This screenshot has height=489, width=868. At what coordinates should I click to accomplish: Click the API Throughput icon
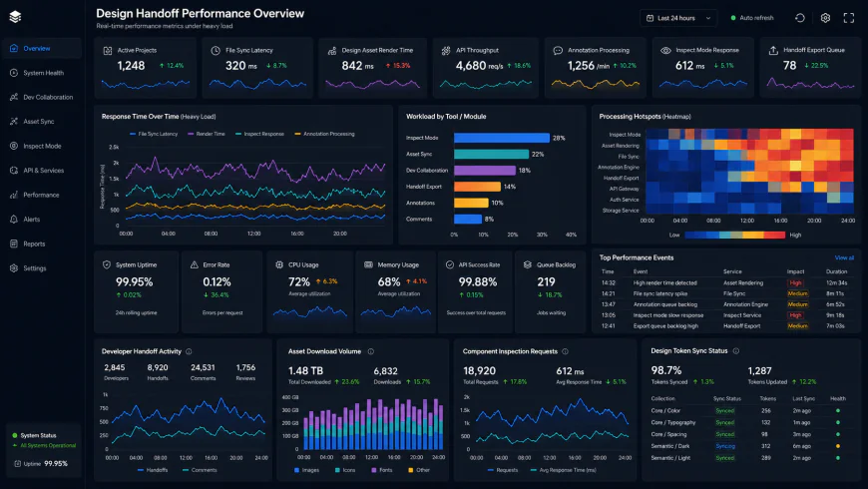tap(446, 50)
